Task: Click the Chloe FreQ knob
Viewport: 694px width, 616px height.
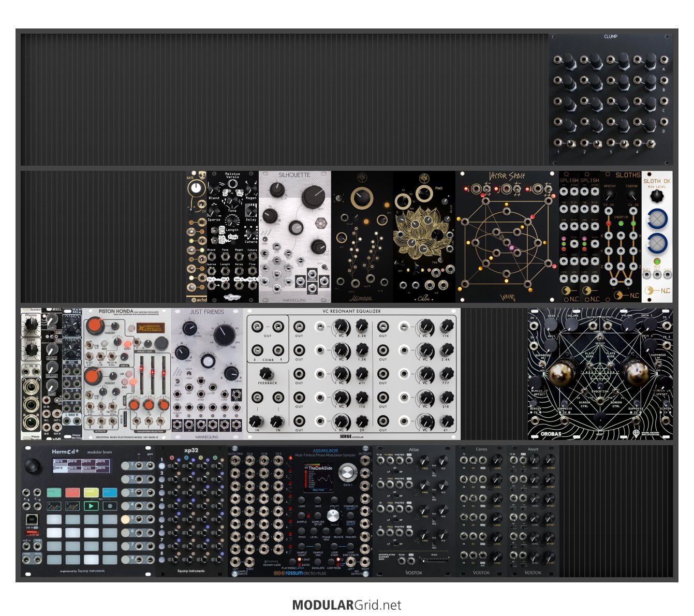Action: [x=424, y=194]
